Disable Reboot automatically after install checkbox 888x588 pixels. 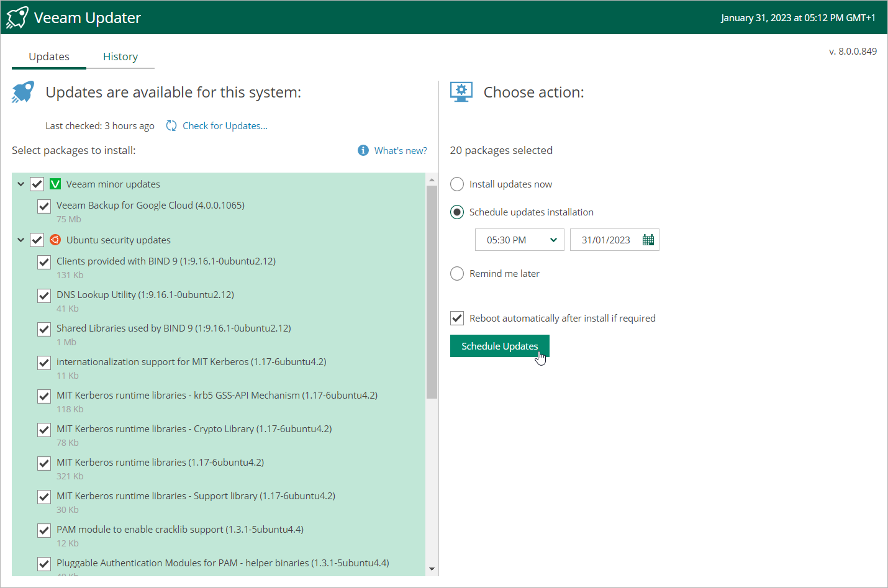click(457, 319)
